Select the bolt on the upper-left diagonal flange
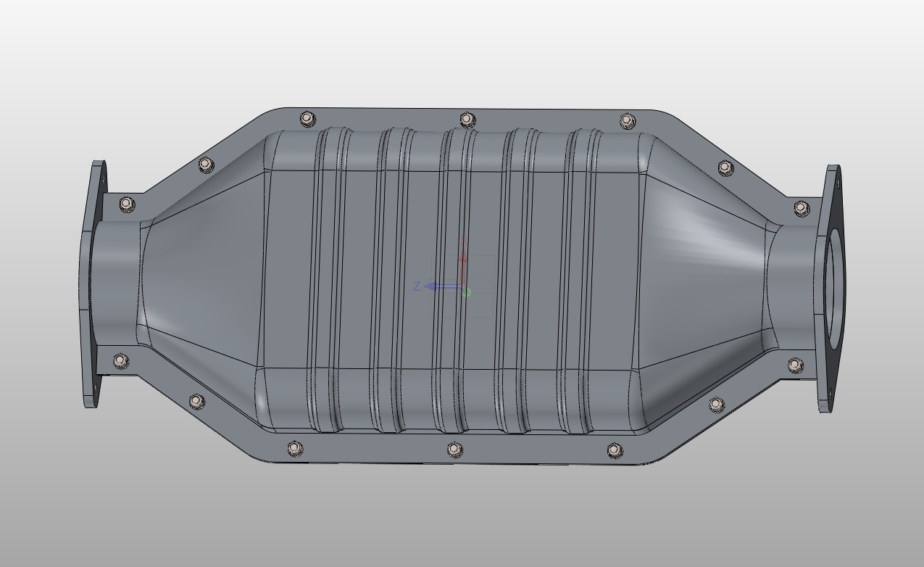The image size is (924, 567). click(x=206, y=165)
